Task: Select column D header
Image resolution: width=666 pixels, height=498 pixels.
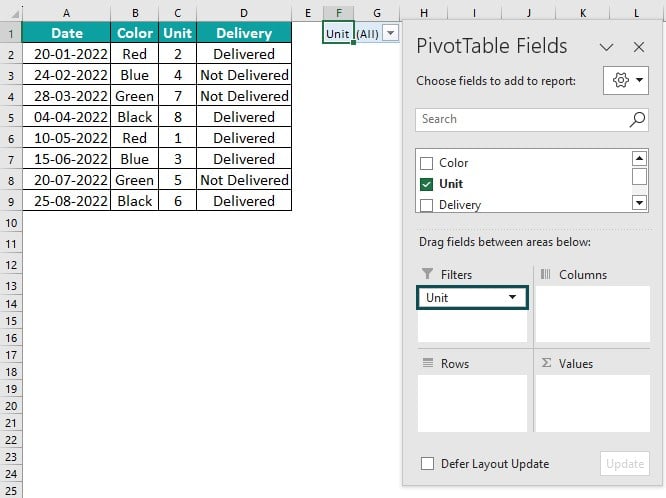Action: coord(244,13)
